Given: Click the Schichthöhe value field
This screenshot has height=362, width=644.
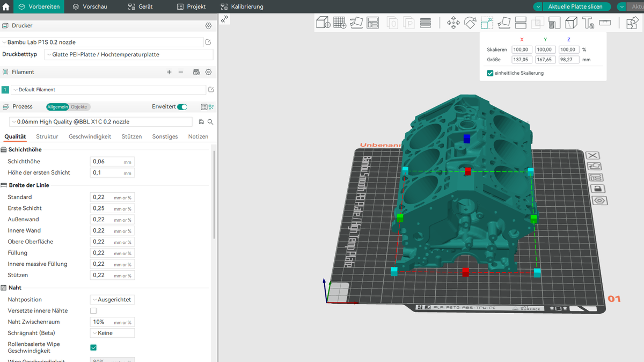Looking at the screenshot, I should [106, 162].
